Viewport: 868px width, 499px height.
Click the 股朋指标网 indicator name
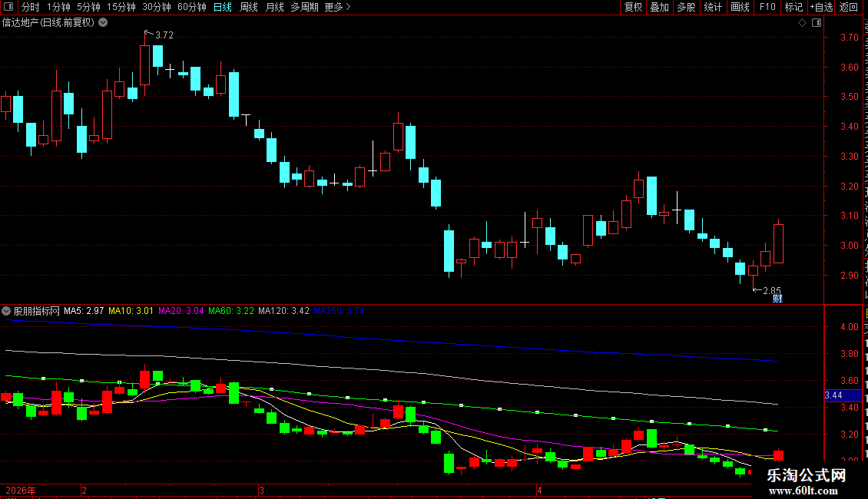[37, 311]
